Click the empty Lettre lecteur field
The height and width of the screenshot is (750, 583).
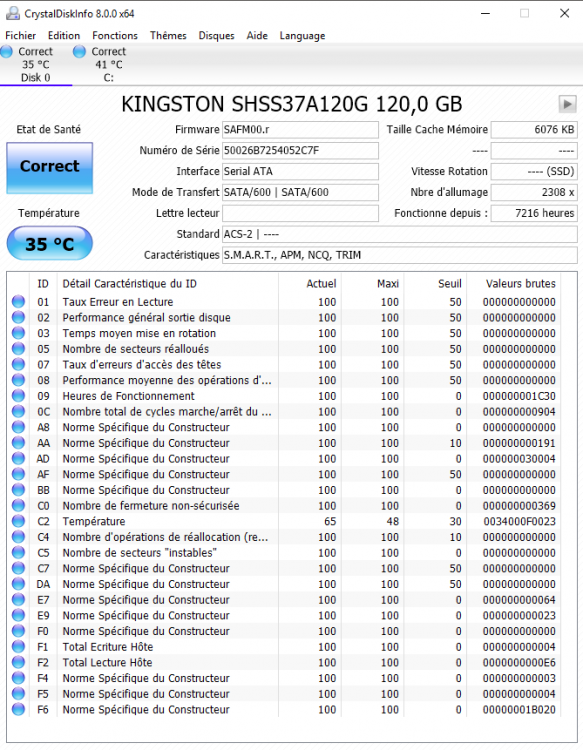(300, 213)
